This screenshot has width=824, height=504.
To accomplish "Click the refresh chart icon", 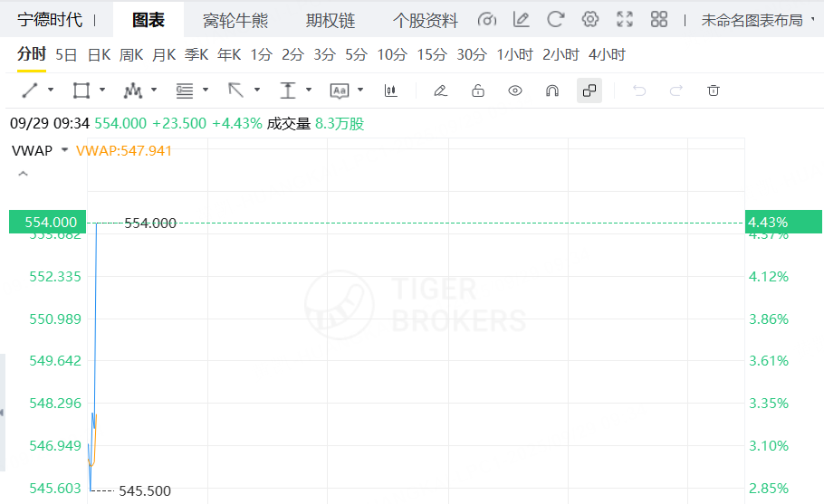I will click(556, 20).
